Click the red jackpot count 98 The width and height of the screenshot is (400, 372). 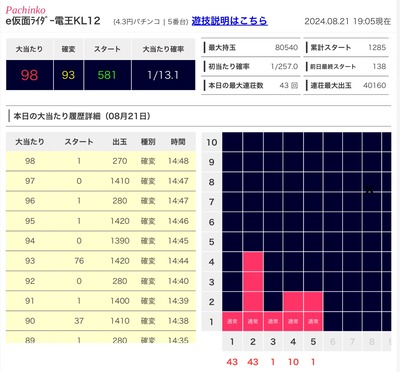[x=29, y=75]
